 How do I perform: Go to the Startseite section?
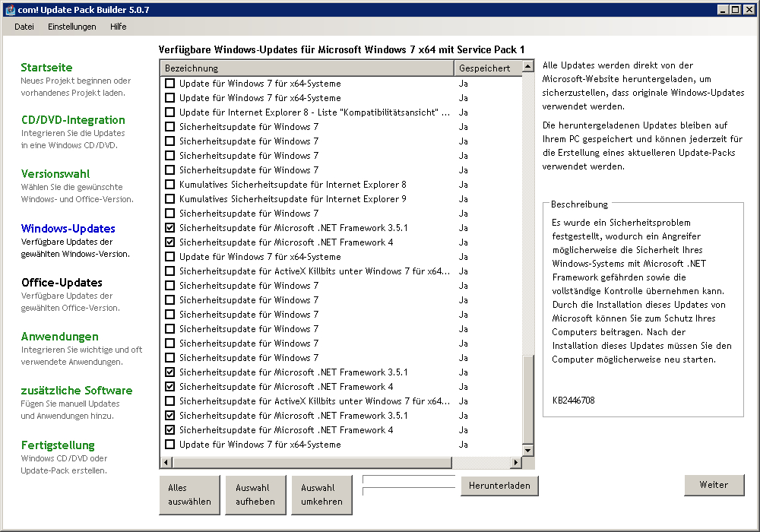[46, 68]
